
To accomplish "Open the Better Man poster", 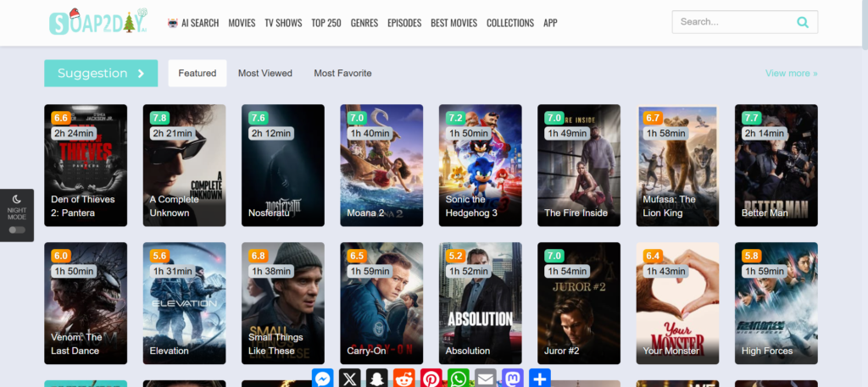I will tap(776, 165).
